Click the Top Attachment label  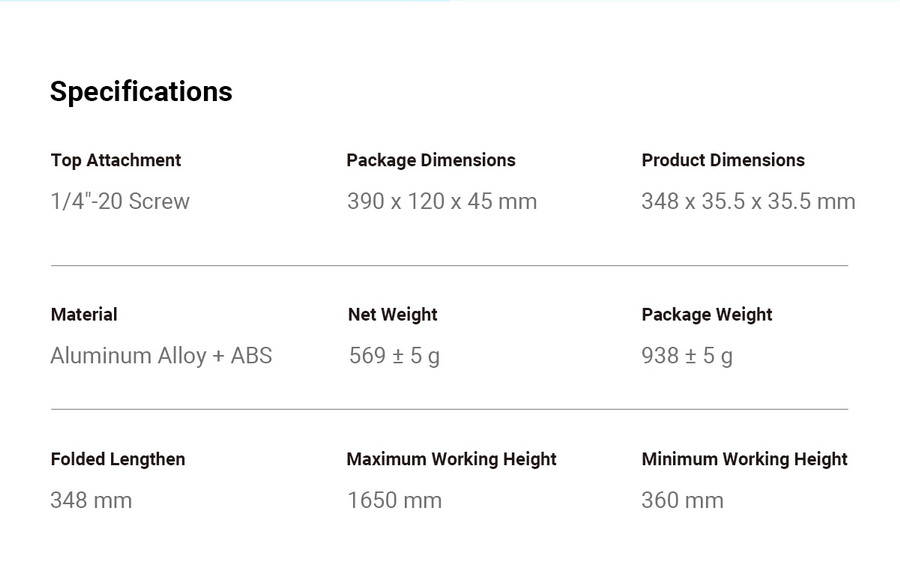tap(116, 160)
